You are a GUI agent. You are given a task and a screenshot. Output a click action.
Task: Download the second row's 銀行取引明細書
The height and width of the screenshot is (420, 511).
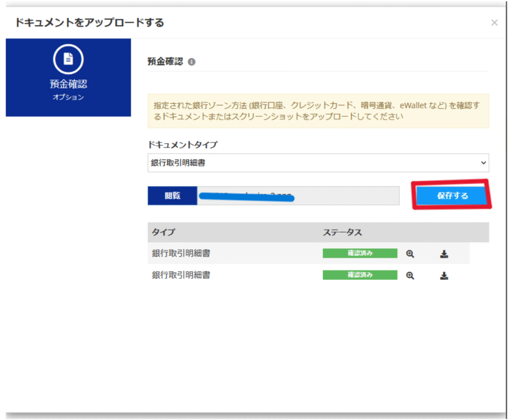(x=444, y=276)
